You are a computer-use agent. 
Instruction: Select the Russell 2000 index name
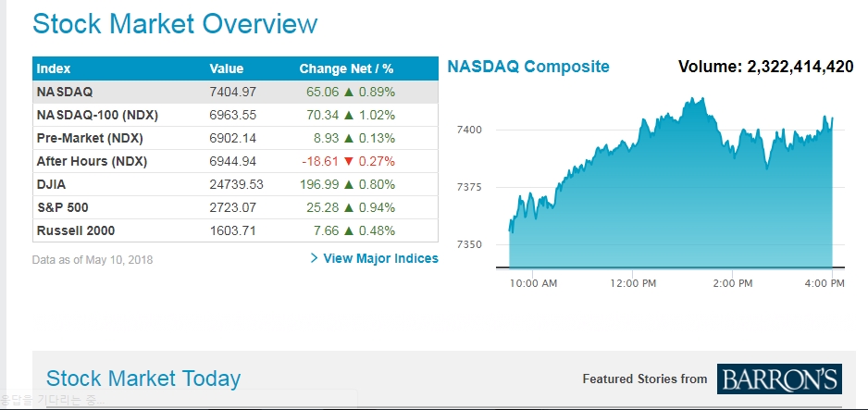pos(76,231)
